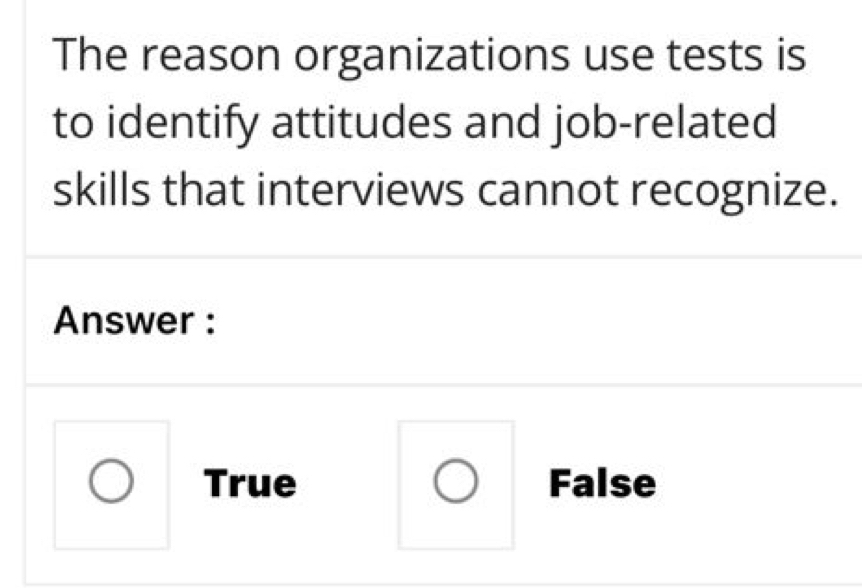Click the "Answer :" heading label
The width and height of the screenshot is (862, 588).
(x=136, y=322)
